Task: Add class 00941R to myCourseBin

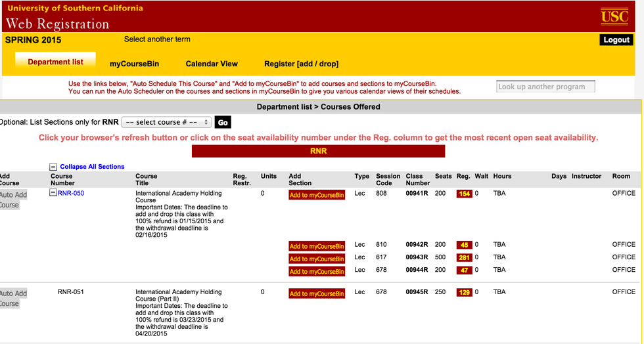Action: [x=317, y=195]
